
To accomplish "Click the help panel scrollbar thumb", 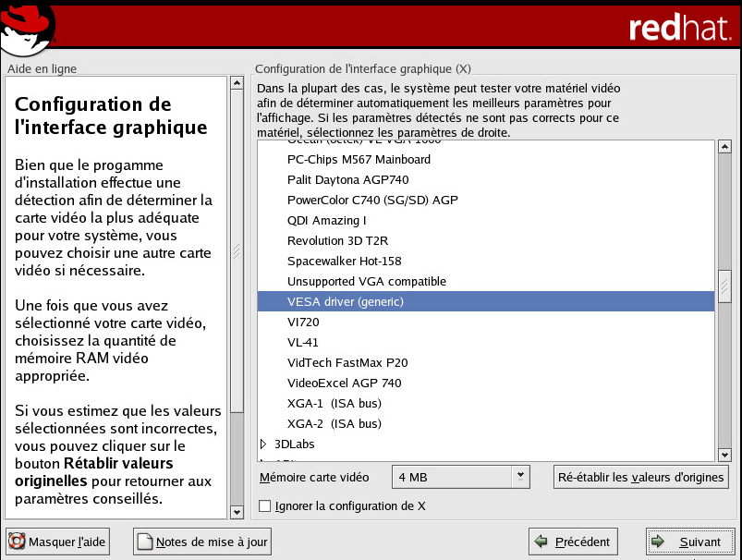I will (x=237, y=250).
